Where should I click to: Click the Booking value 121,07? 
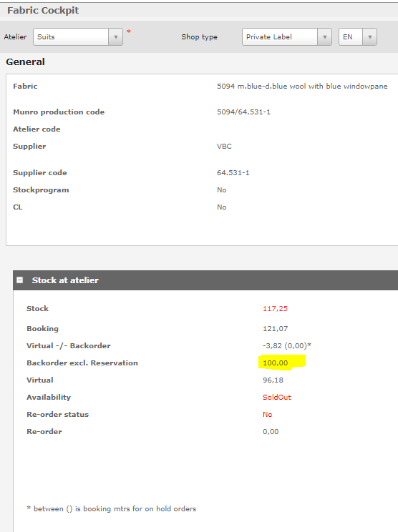[x=275, y=329]
